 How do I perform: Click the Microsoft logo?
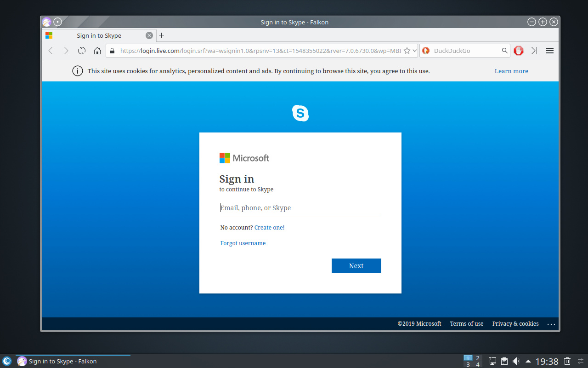pos(244,158)
